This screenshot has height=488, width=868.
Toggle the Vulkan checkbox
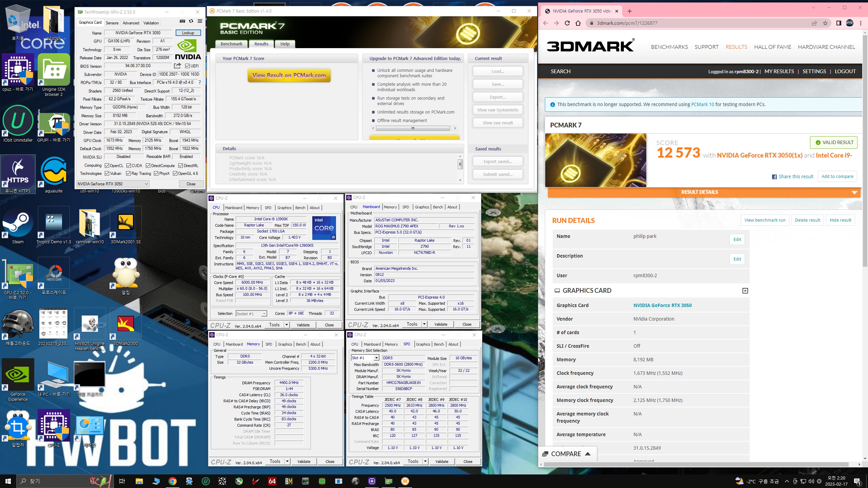click(x=107, y=174)
